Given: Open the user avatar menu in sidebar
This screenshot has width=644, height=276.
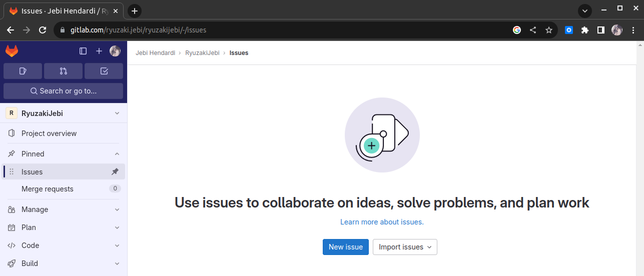Looking at the screenshot, I should click(x=115, y=51).
